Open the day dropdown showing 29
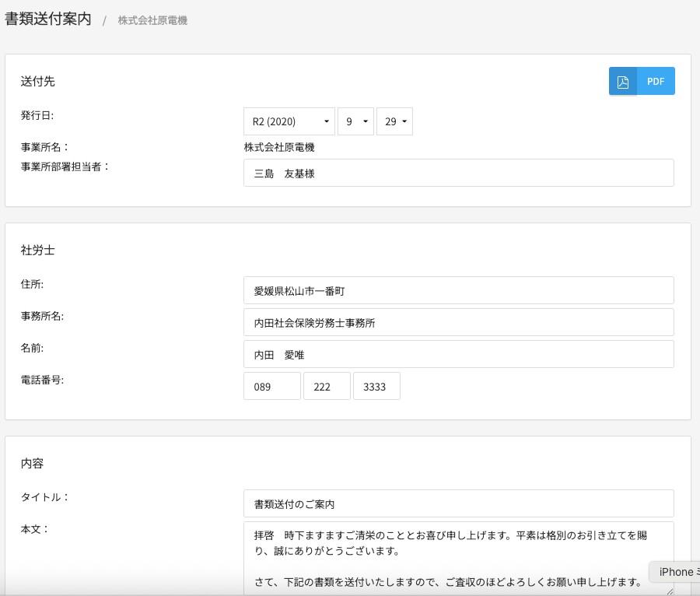 point(394,121)
